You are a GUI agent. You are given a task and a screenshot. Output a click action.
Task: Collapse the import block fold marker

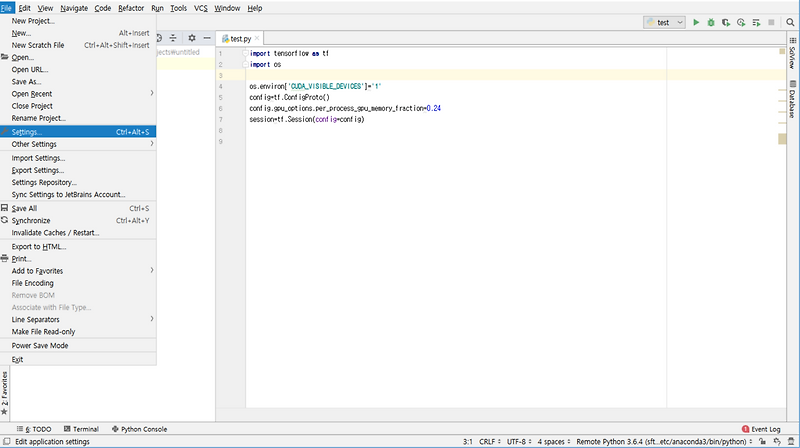tap(245, 53)
